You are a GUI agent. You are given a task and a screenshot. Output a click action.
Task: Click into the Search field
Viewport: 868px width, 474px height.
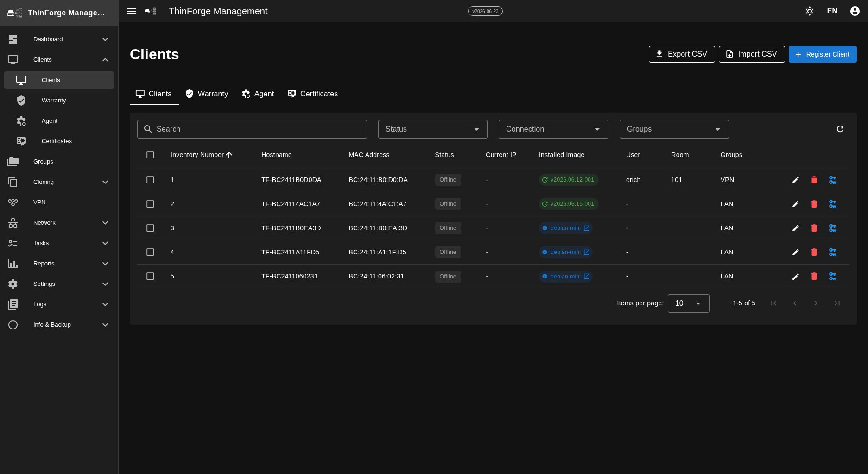(252, 129)
